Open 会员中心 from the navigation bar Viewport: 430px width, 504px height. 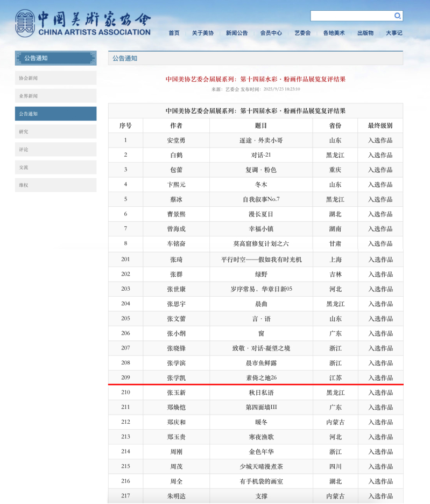pos(271,33)
